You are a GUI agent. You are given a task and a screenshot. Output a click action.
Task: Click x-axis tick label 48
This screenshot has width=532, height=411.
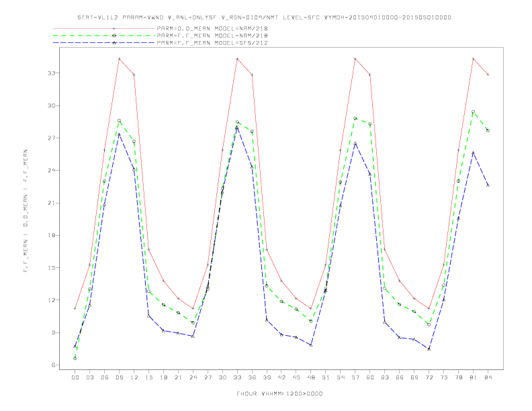coord(311,377)
